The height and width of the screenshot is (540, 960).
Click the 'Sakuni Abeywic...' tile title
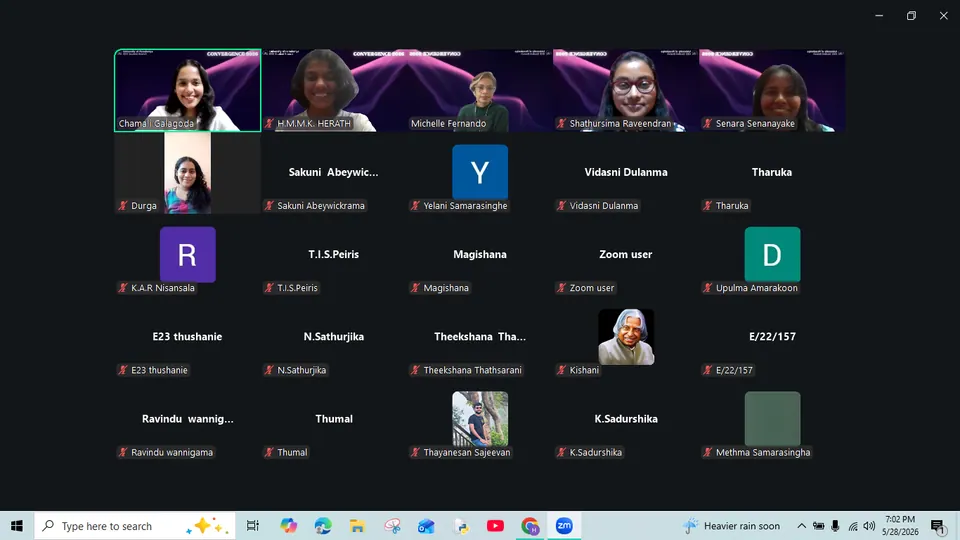(334, 172)
